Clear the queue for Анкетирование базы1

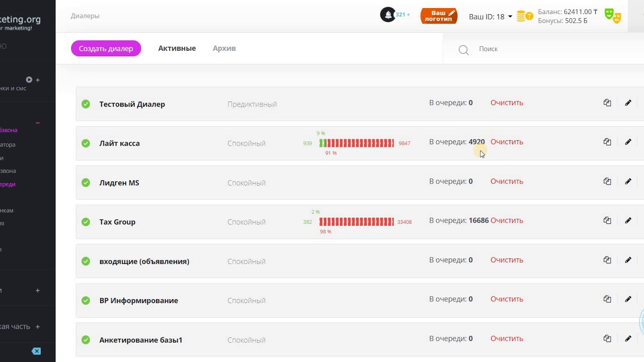click(x=507, y=338)
